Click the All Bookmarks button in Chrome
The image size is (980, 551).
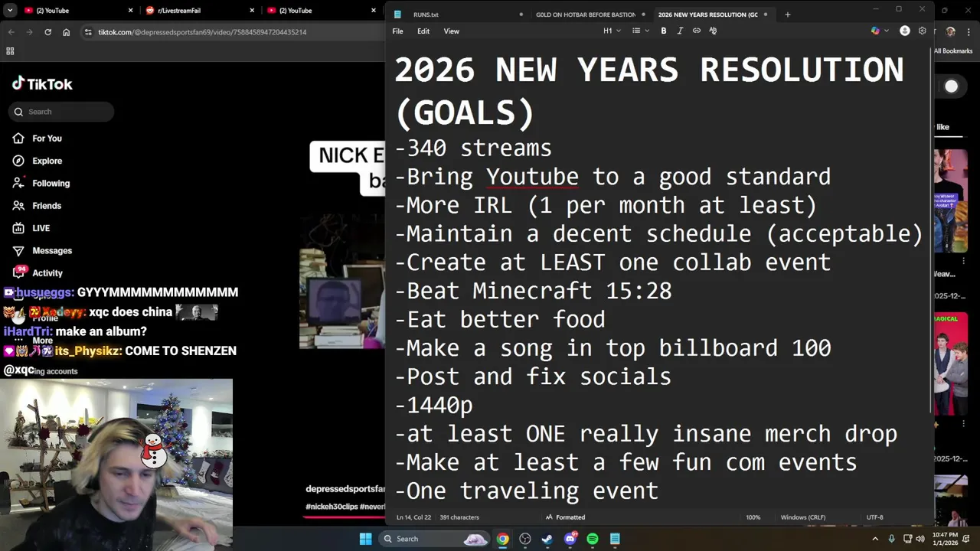[x=952, y=51]
